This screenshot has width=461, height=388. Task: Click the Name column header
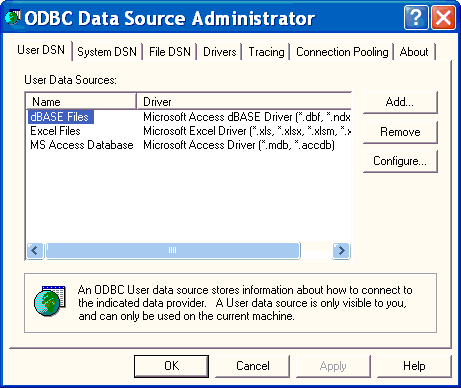[x=81, y=101]
